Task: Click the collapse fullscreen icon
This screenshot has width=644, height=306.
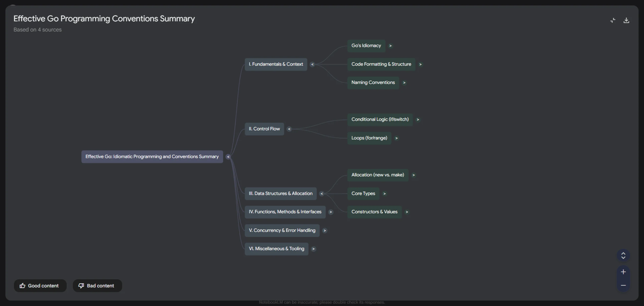Action: [613, 20]
